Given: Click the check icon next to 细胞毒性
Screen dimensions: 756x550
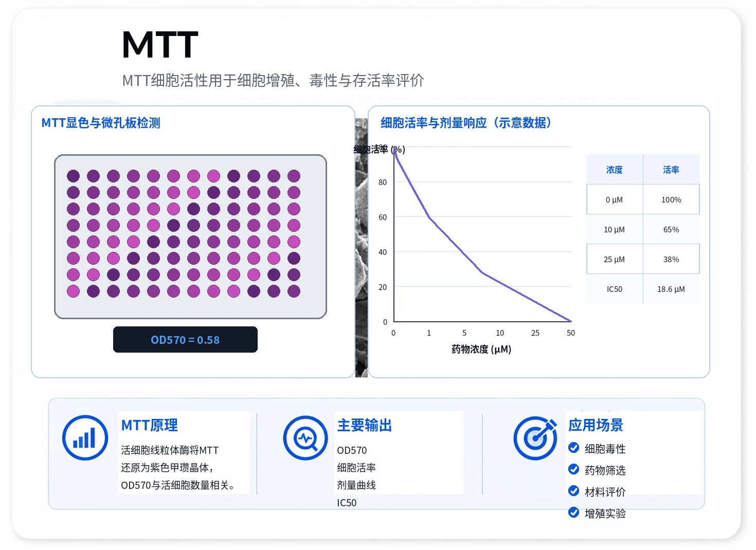Looking at the screenshot, I should pyautogui.click(x=573, y=448).
